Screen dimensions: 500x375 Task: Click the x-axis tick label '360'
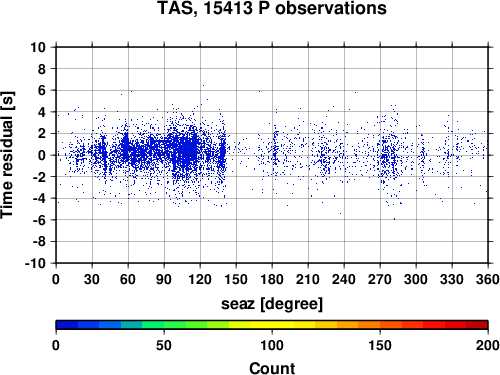click(x=488, y=279)
